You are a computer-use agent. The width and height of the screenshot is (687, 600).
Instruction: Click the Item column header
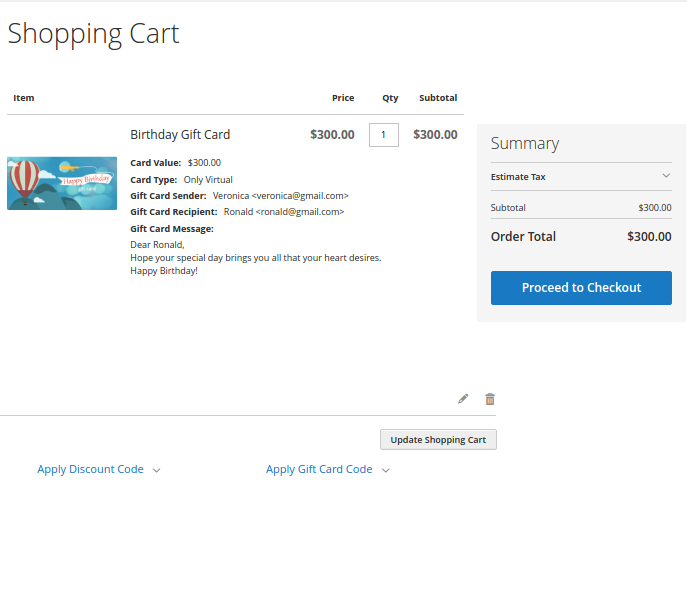(24, 98)
